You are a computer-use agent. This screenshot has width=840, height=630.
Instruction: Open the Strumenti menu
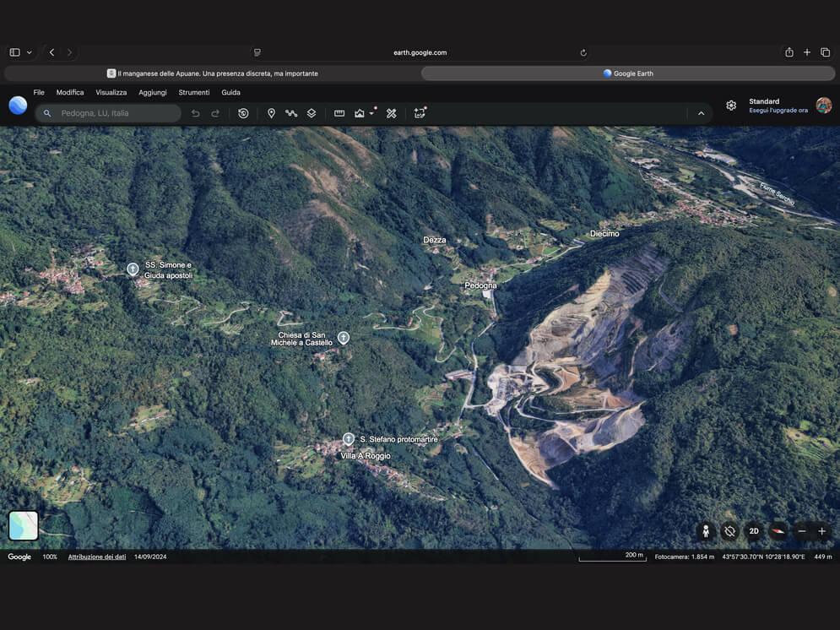click(x=194, y=92)
